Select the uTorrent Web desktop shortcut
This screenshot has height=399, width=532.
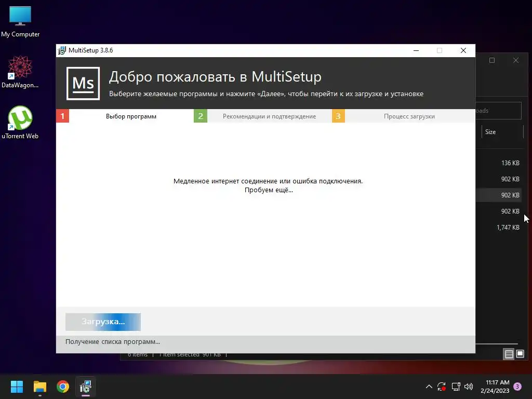[20, 123]
